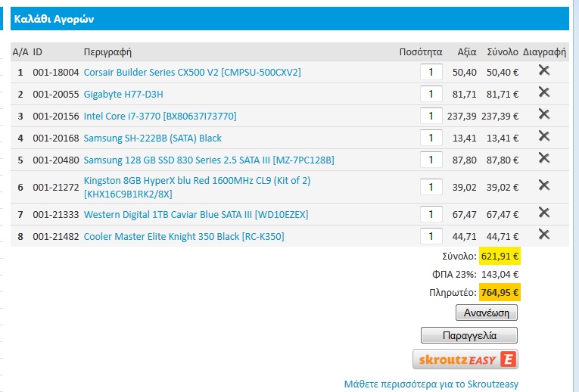The image size is (579, 392).
Task: Remove Western Digital 1TB Caviar Blue item
Action: [544, 212]
